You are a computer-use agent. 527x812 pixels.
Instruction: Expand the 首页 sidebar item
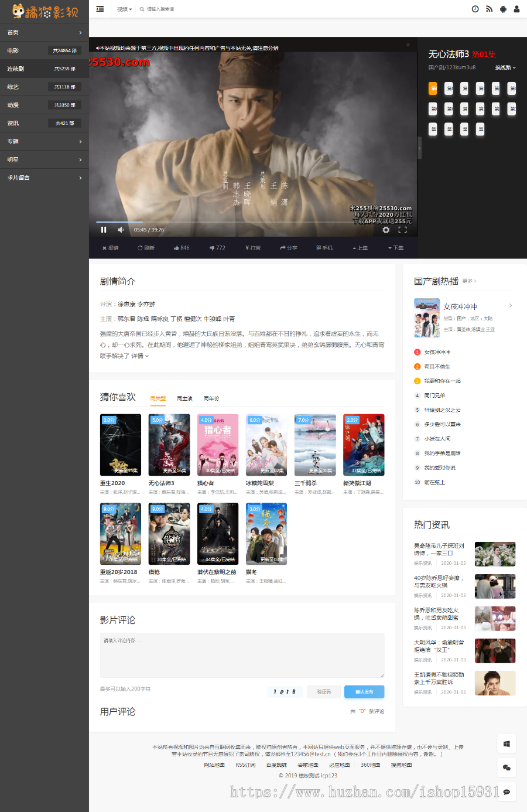[45, 32]
